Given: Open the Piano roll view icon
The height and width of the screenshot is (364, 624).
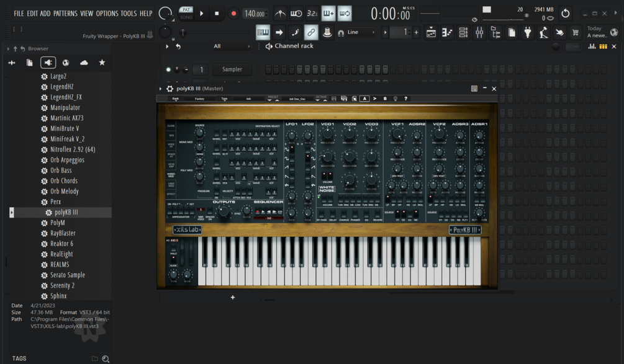Looking at the screenshot, I should 447,33.
